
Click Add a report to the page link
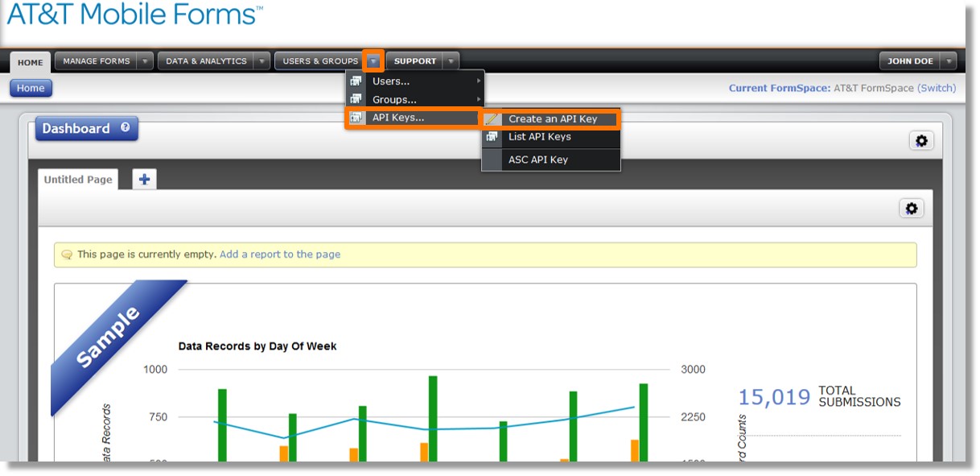pyautogui.click(x=280, y=255)
